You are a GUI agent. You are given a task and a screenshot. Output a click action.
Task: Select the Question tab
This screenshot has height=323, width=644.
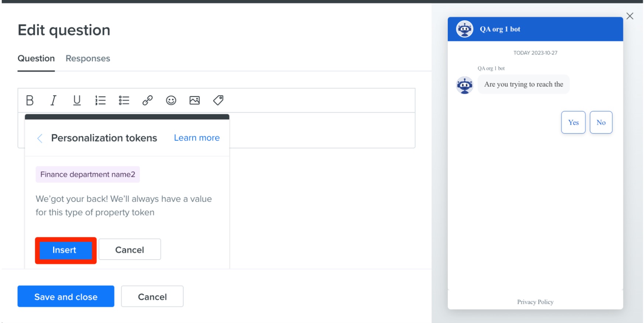36,58
